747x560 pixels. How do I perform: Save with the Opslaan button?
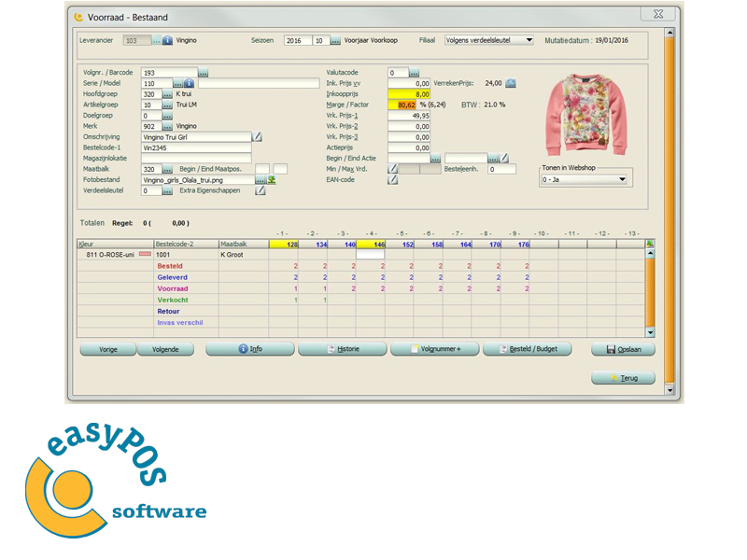pos(623,349)
